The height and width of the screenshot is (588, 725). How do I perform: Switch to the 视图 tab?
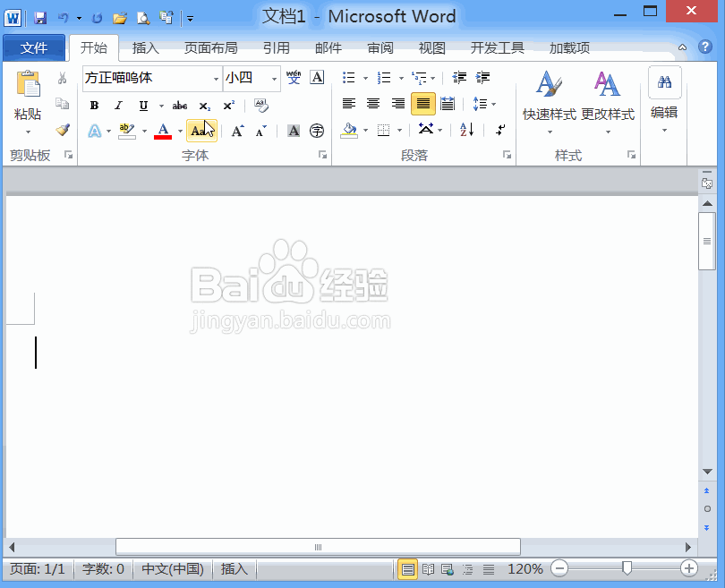click(431, 47)
